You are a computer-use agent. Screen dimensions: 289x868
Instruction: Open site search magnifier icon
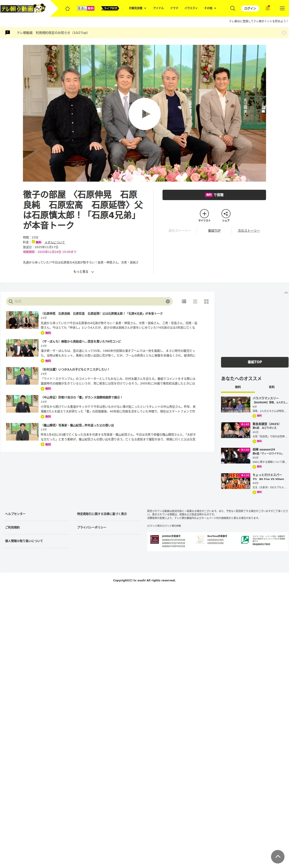[x=233, y=8]
